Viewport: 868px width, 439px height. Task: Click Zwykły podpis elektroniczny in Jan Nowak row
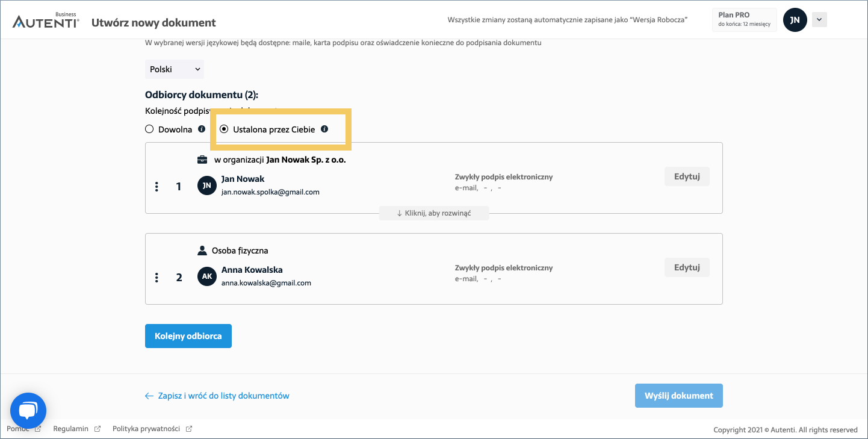click(x=504, y=177)
